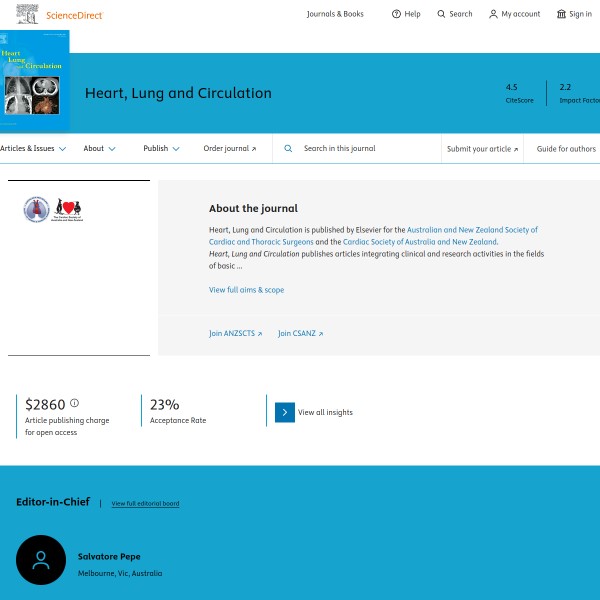Open Journals & Books menu item
This screenshot has width=600, height=600.
(x=335, y=14)
